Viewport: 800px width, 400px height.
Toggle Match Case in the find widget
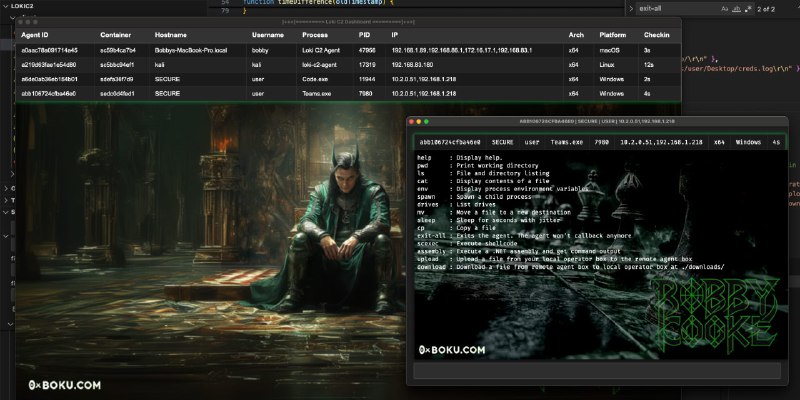pos(724,9)
